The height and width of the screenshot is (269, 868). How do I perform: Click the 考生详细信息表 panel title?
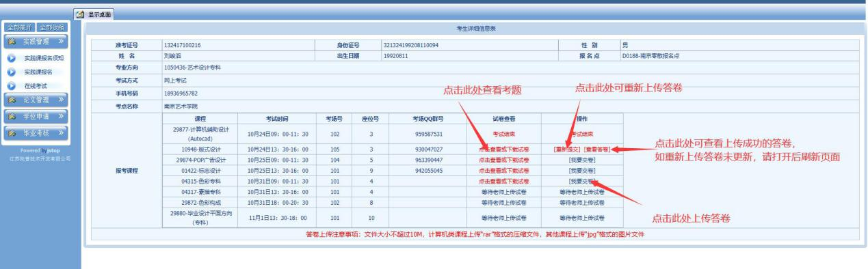(x=476, y=29)
